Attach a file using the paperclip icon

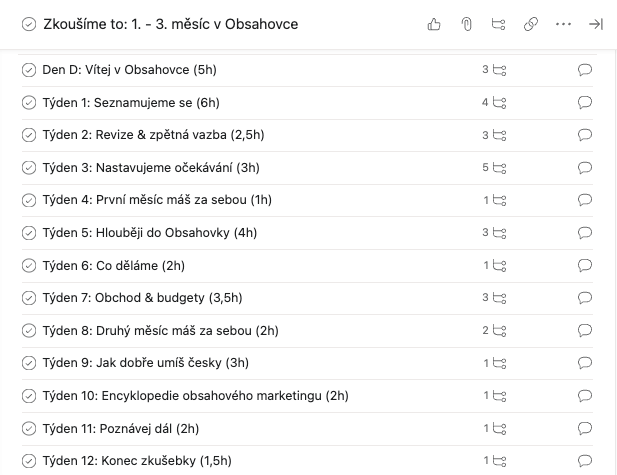[466, 24]
